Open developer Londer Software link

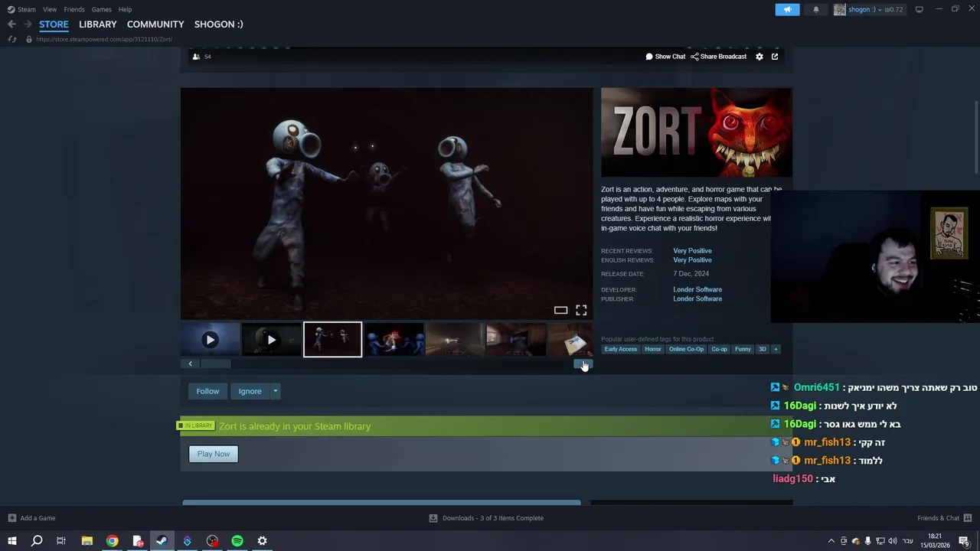click(x=697, y=289)
